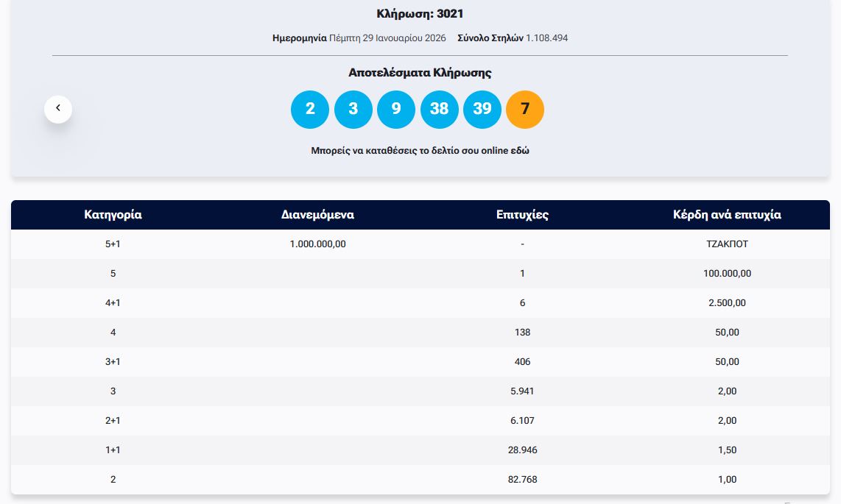The width and height of the screenshot is (841, 504).
Task: Click the Σύνολο Στηλών value 1.108.494
Action: tap(546, 38)
